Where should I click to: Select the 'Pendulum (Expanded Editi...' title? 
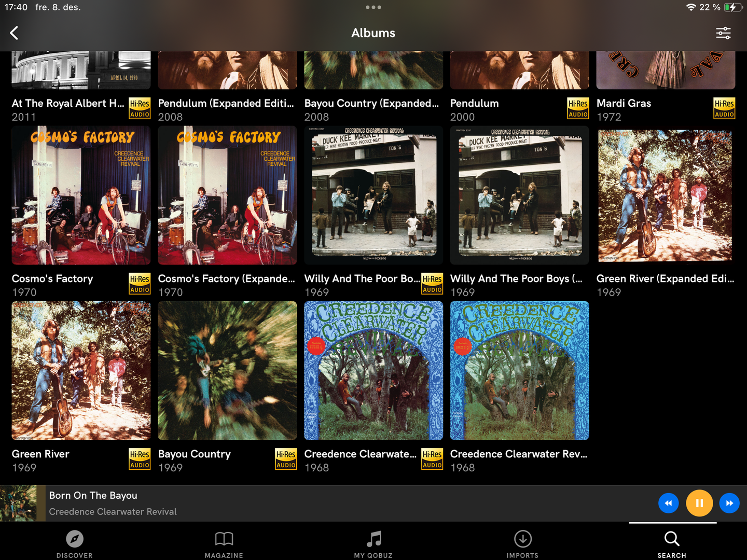click(226, 103)
